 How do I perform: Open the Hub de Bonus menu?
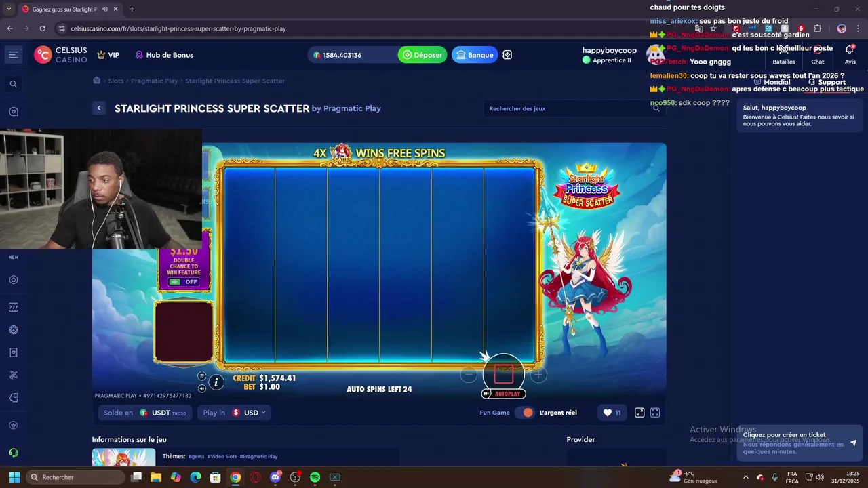pos(164,55)
